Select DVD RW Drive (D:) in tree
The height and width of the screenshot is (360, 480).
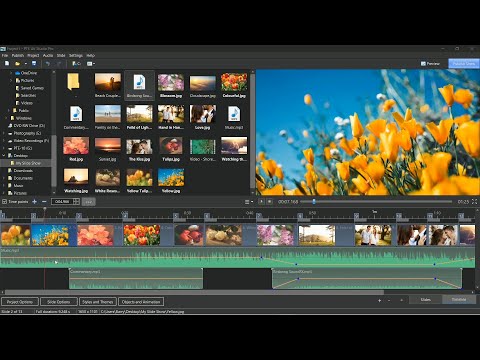(26, 126)
